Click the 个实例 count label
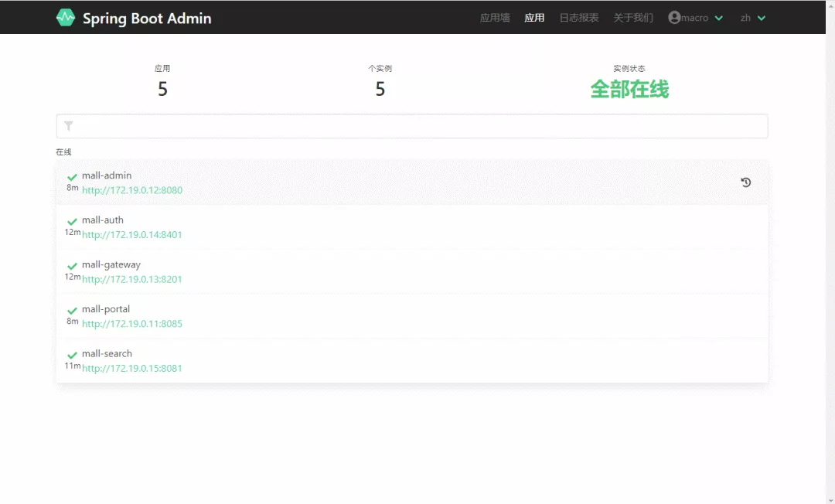 [x=380, y=69]
